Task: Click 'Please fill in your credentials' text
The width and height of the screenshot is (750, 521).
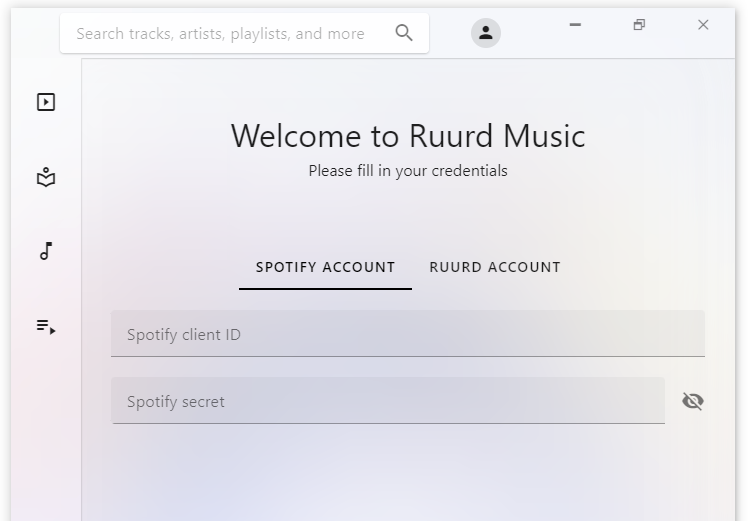Action: tap(408, 171)
